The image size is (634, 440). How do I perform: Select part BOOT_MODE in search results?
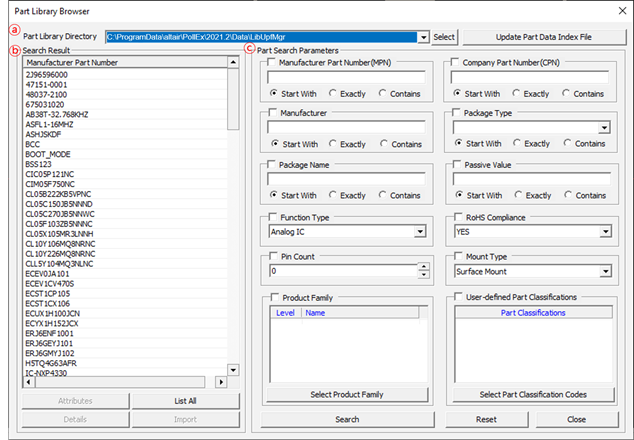48,154
